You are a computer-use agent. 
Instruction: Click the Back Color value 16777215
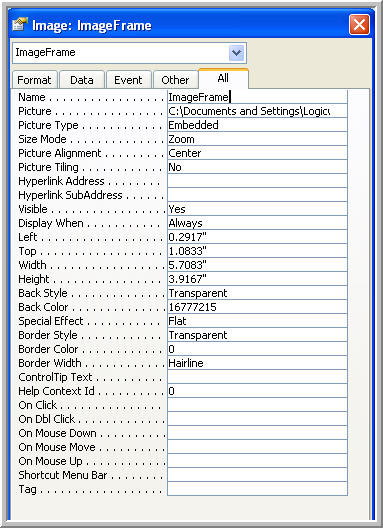pyautogui.click(x=257, y=307)
